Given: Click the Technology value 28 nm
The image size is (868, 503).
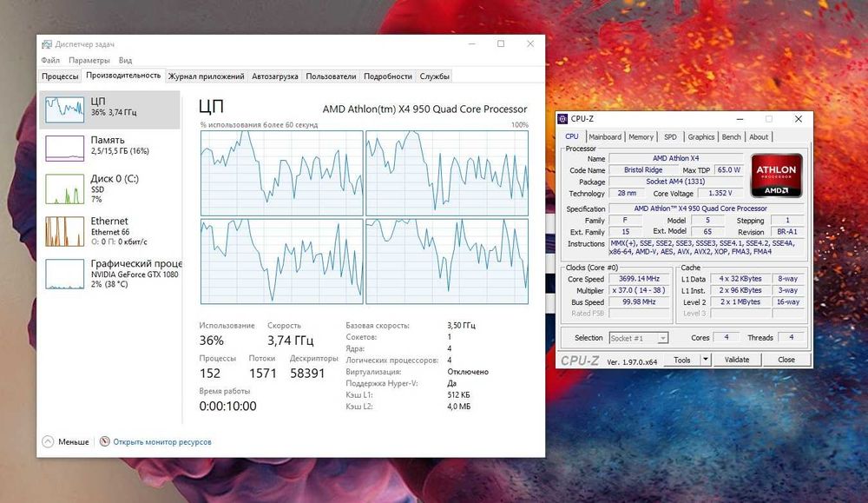Looking at the screenshot, I should coord(627,194).
